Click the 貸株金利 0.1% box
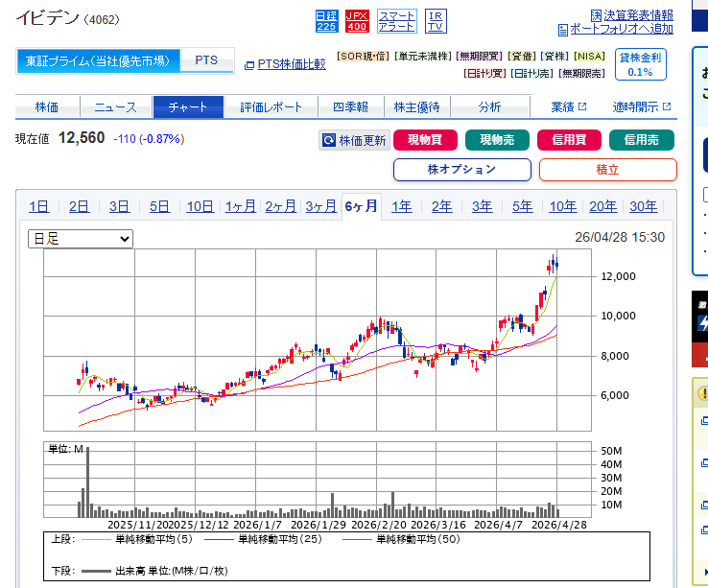The height and width of the screenshot is (588, 708). click(x=640, y=64)
